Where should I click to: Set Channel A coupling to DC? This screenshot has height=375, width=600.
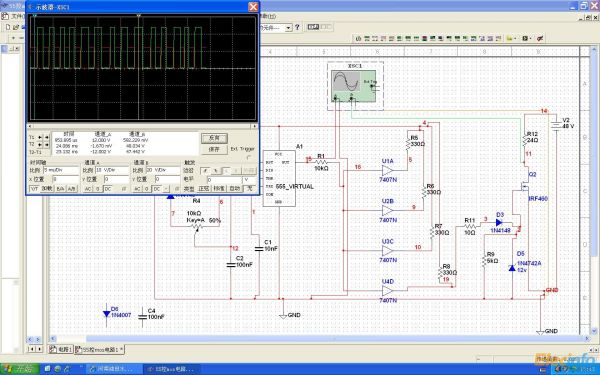click(x=108, y=189)
